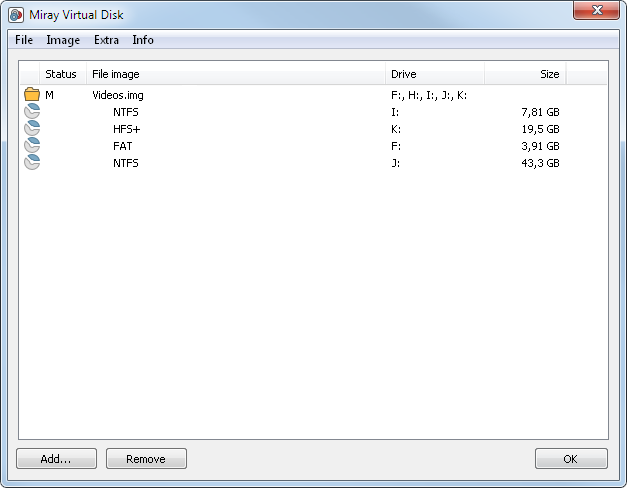This screenshot has height=488, width=627.
Task: Click the Add... button
Action: (x=56, y=458)
